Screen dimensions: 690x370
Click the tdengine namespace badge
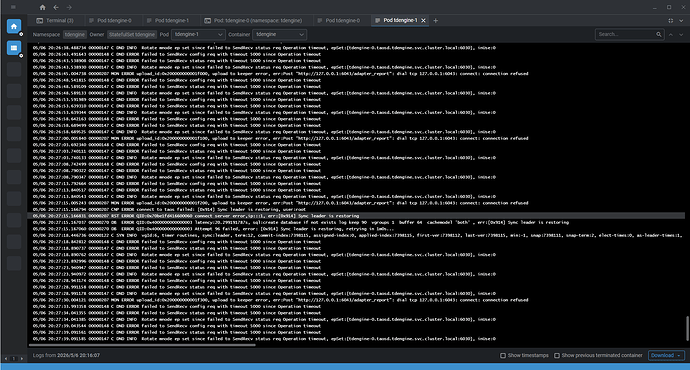(74, 34)
